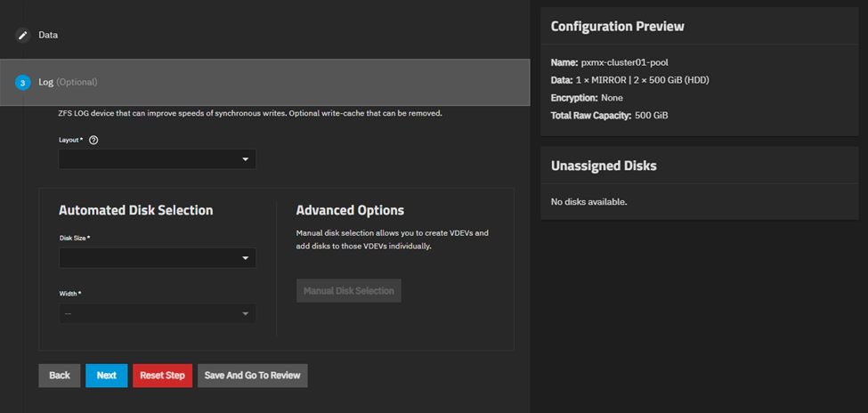Screen dimensions: 868x413
Task: Open the Layout help question mark tooltip
Action: click(93, 141)
